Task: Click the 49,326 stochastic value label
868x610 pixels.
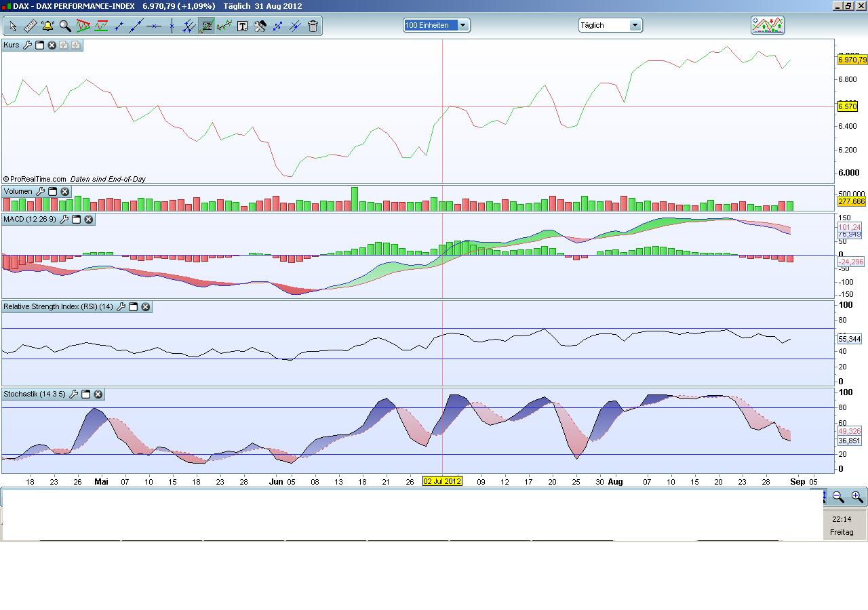Action: point(850,431)
